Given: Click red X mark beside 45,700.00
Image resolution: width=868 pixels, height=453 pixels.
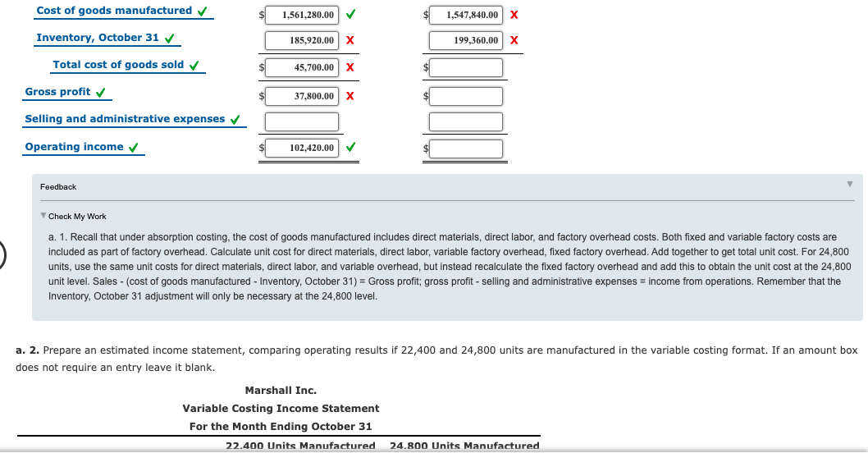Looking at the screenshot, I should 349,67.
